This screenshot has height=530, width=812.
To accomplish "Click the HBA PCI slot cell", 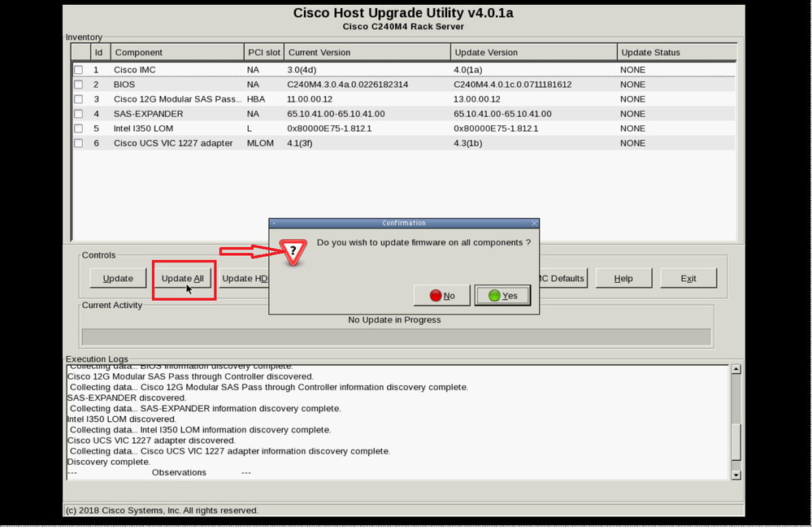I will point(256,99).
